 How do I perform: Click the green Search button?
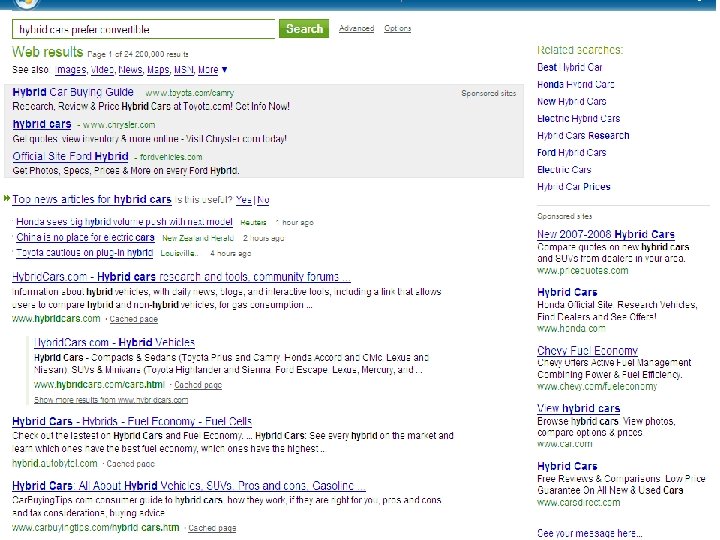coord(304,28)
